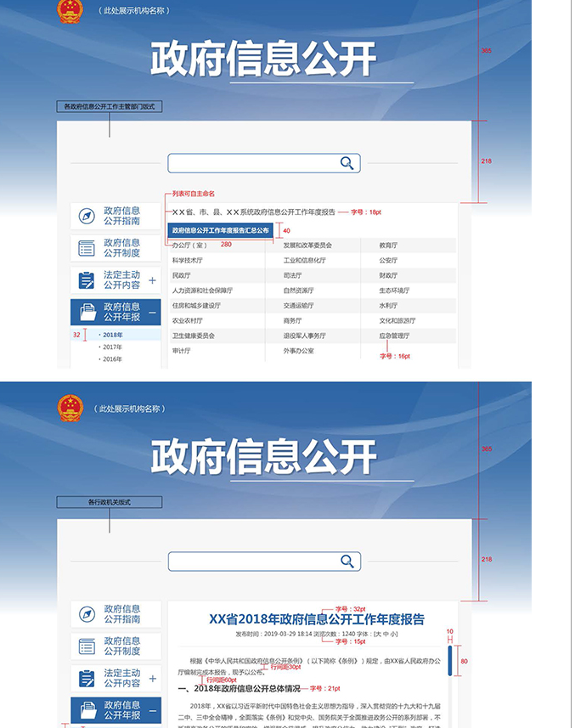575x728 pixels.
Task: Open the 自然资源厅 link
Action: point(299,291)
